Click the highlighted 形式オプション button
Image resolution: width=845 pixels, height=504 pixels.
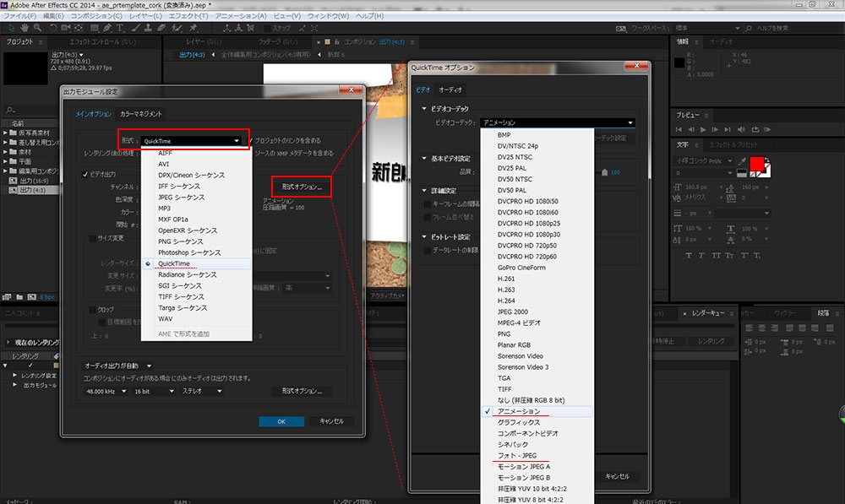coord(302,186)
